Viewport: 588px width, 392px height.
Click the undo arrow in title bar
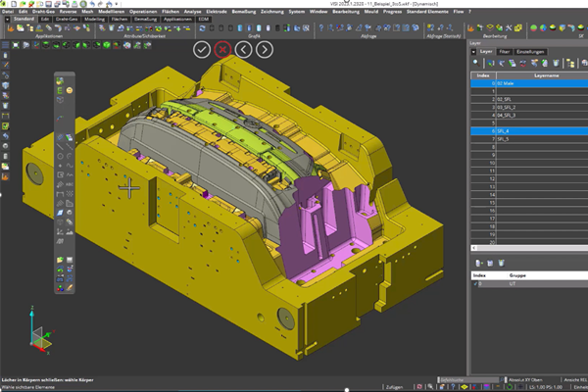click(92, 4)
